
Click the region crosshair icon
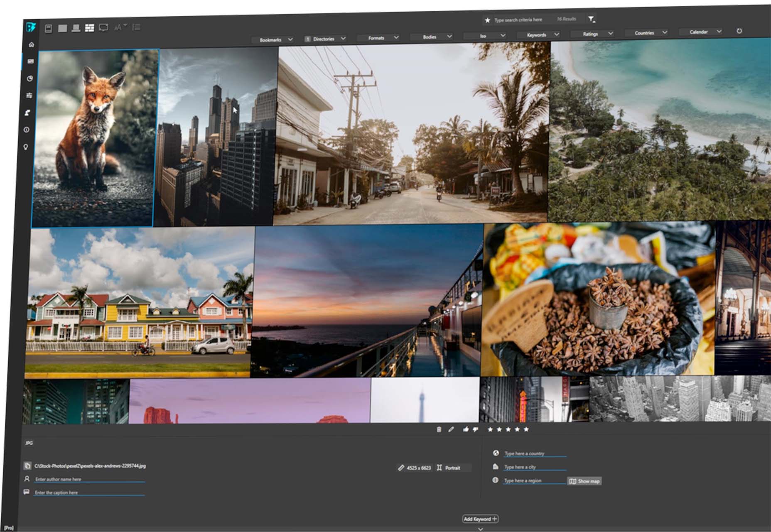[x=495, y=480]
